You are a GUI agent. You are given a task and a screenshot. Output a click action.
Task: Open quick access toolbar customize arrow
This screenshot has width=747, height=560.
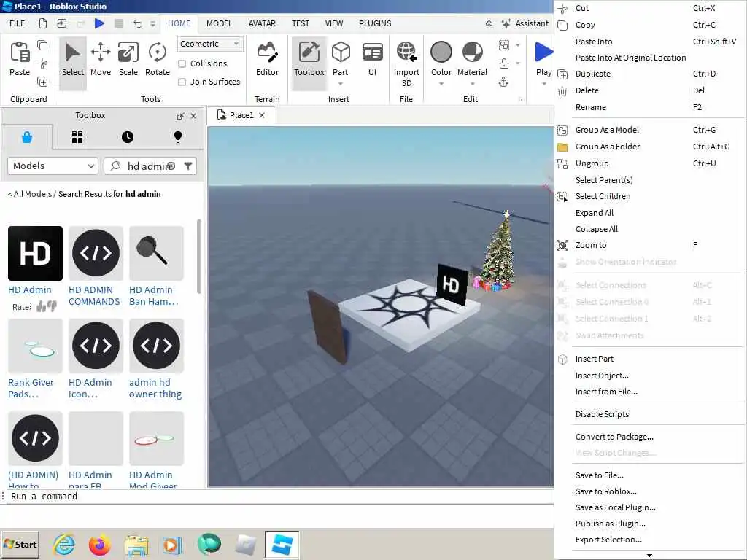point(152,23)
